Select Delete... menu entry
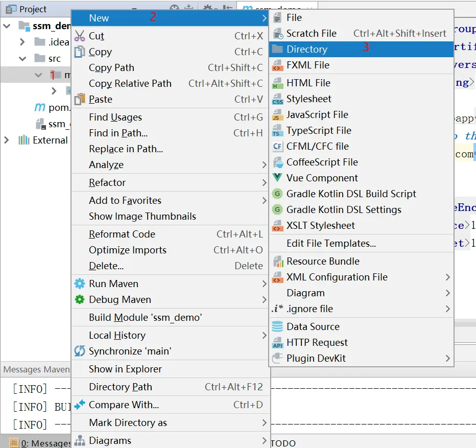The height and width of the screenshot is (448, 476). click(171, 266)
